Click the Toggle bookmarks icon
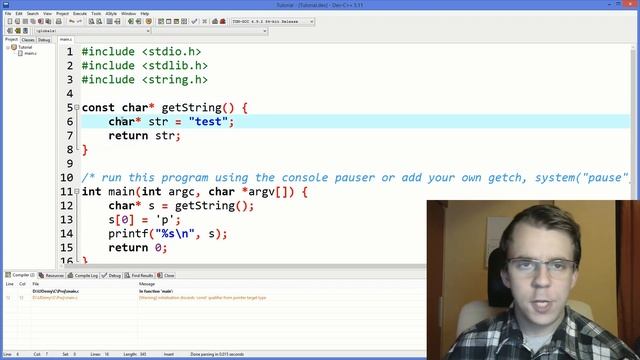 (18, 31)
